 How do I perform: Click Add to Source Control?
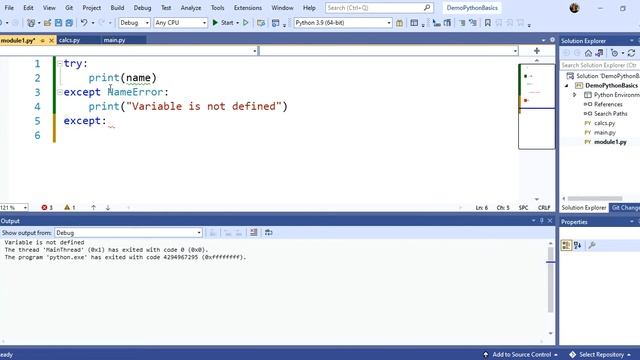[520, 354]
